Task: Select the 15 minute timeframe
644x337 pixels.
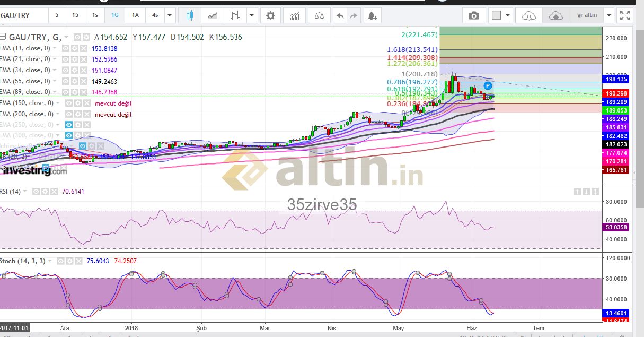Action: pyautogui.click(x=75, y=15)
